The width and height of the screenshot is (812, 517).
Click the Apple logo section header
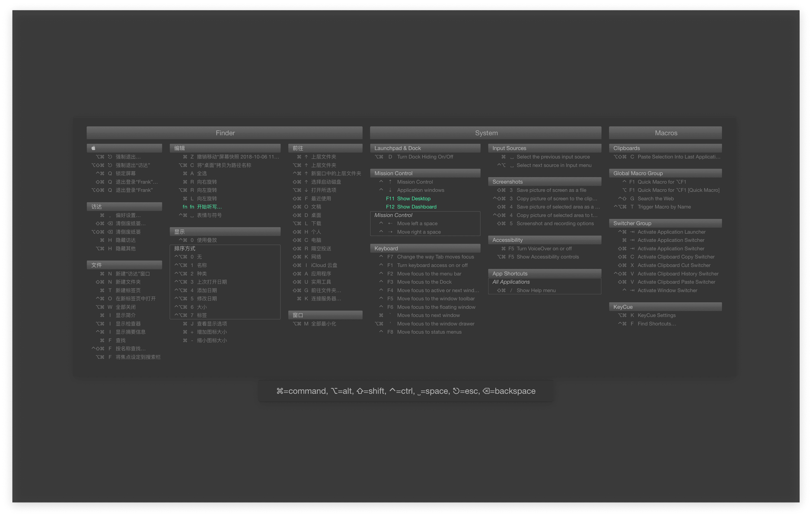pyautogui.click(x=124, y=148)
